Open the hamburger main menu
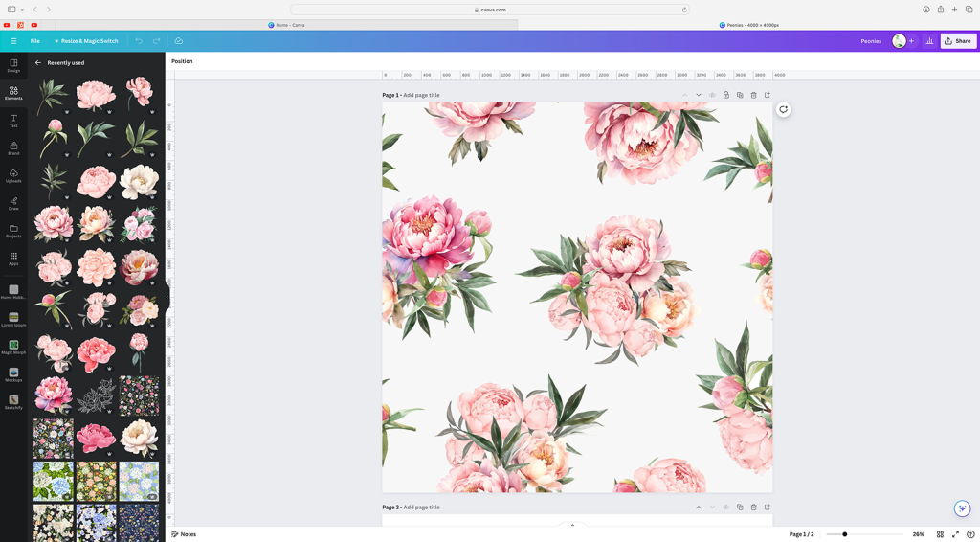 tap(13, 40)
